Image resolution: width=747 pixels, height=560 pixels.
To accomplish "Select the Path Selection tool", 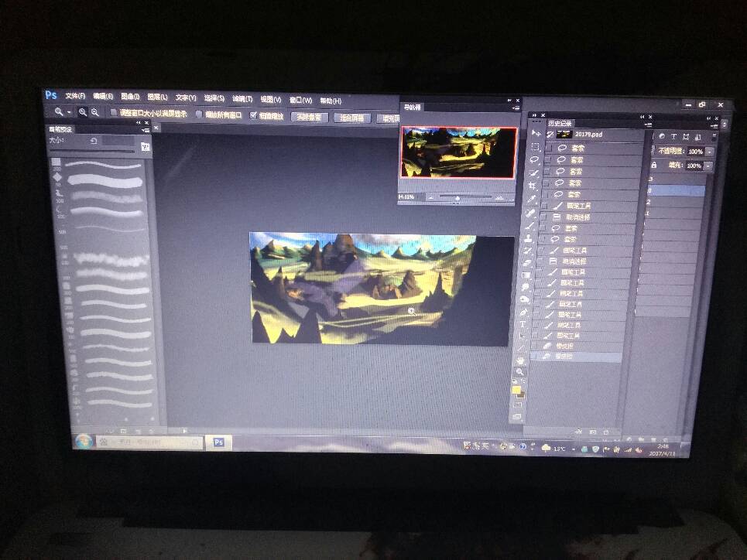I will 522,336.
